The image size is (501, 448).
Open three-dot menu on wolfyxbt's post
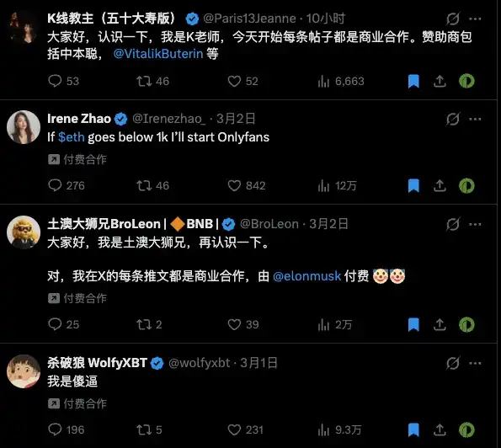point(475,363)
